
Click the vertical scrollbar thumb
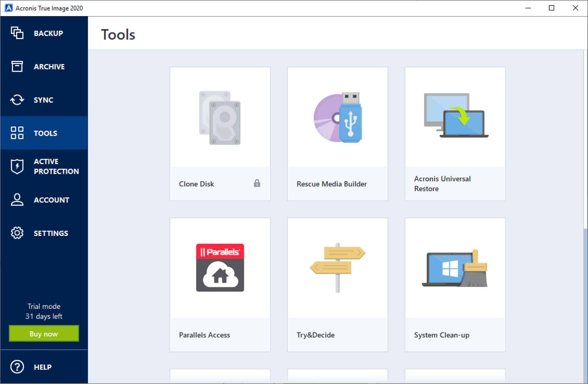point(585,139)
